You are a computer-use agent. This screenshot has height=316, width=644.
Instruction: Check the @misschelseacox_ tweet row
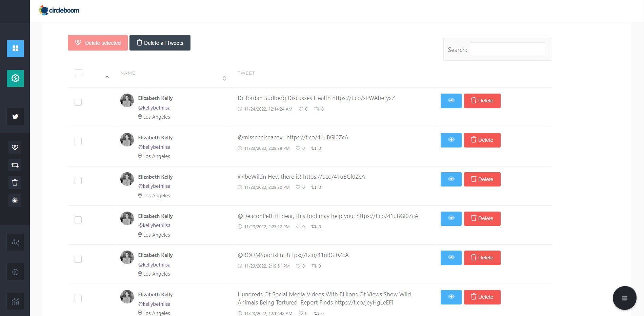click(x=78, y=141)
